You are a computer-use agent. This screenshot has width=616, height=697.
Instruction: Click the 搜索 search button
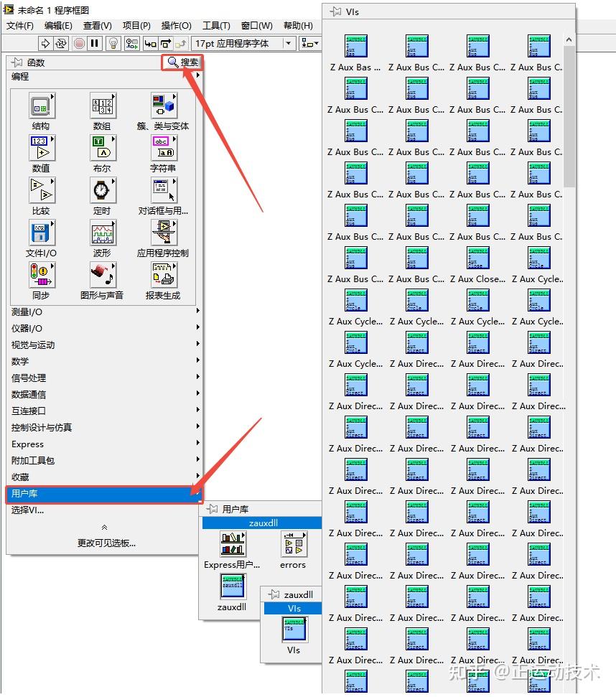click(x=181, y=62)
